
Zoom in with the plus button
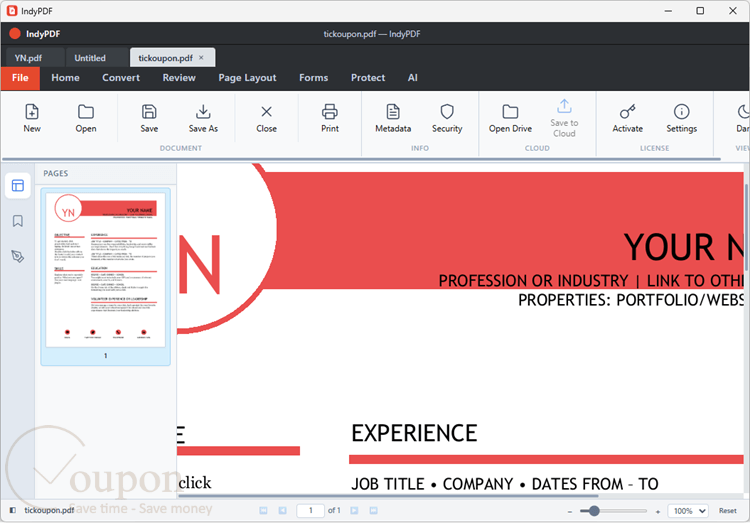click(658, 512)
